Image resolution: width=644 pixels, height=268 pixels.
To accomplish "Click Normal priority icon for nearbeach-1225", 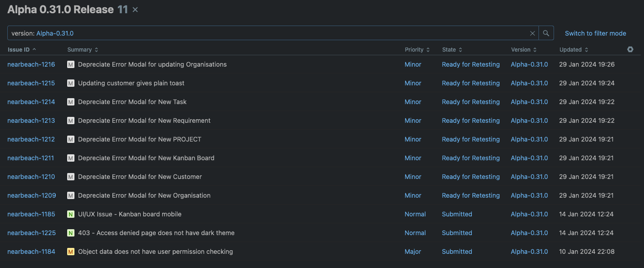I will coord(71,233).
